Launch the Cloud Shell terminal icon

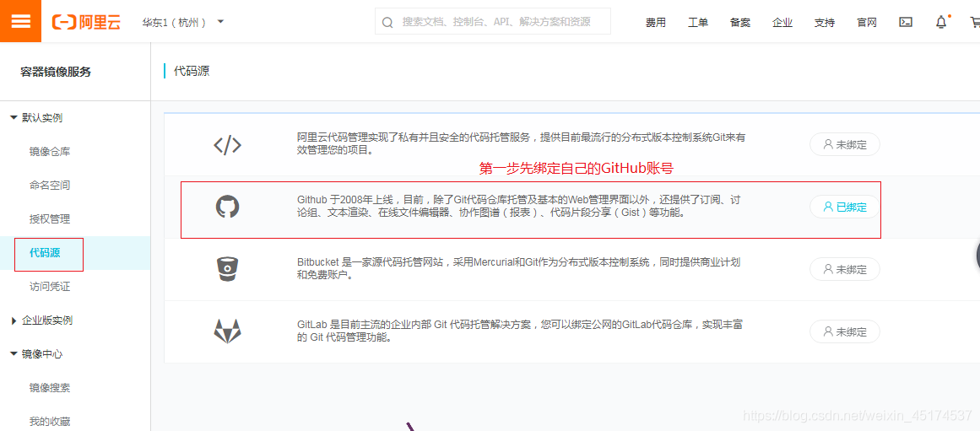(x=906, y=22)
